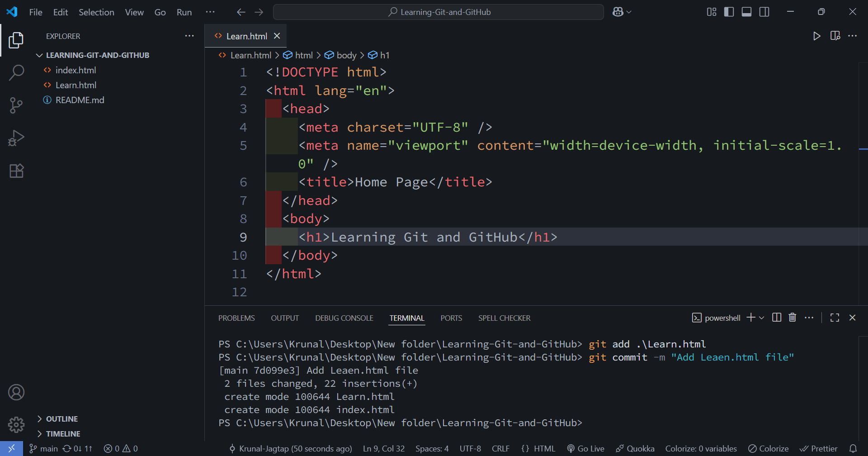Click the Run Code play button
868x456 pixels.
(x=816, y=36)
